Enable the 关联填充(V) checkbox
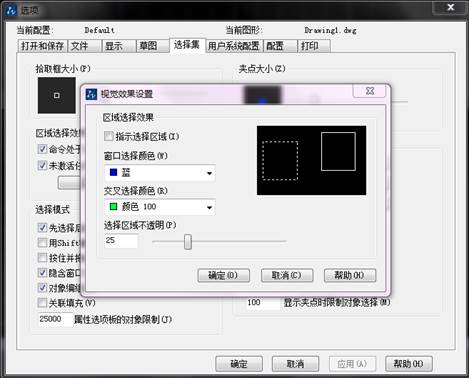Screen dimensions: 469x378 pyautogui.click(x=42, y=303)
